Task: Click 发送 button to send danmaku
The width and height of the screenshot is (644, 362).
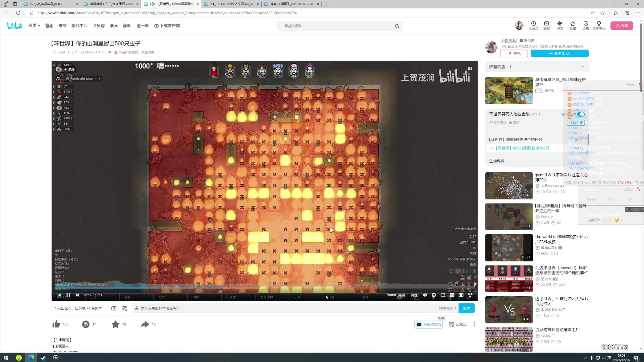Action: tap(467, 308)
